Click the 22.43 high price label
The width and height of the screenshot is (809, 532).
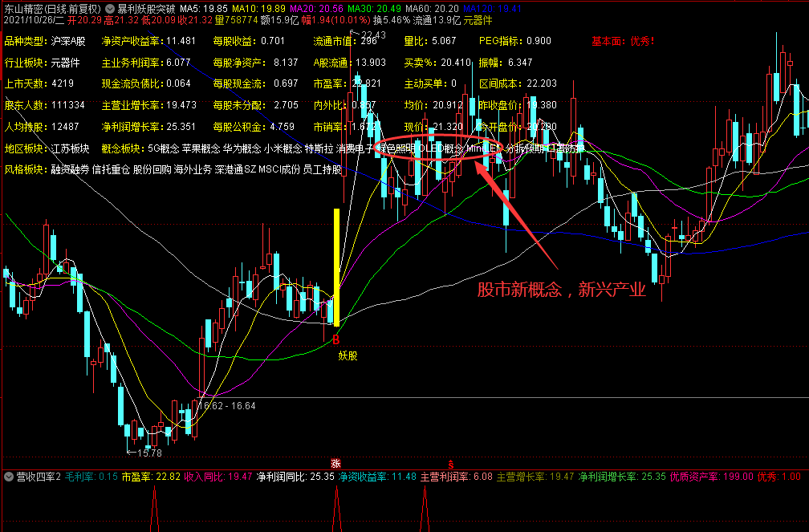click(x=373, y=35)
